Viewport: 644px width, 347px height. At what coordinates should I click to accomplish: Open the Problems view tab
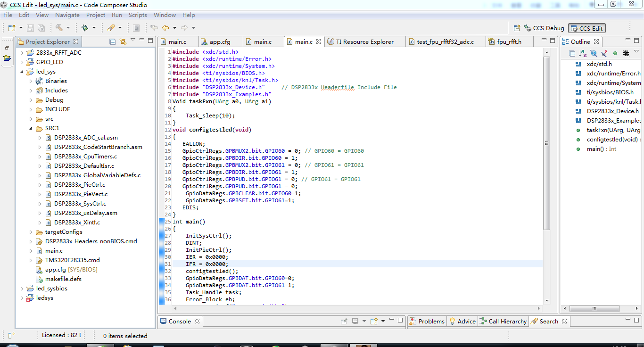(x=431, y=321)
